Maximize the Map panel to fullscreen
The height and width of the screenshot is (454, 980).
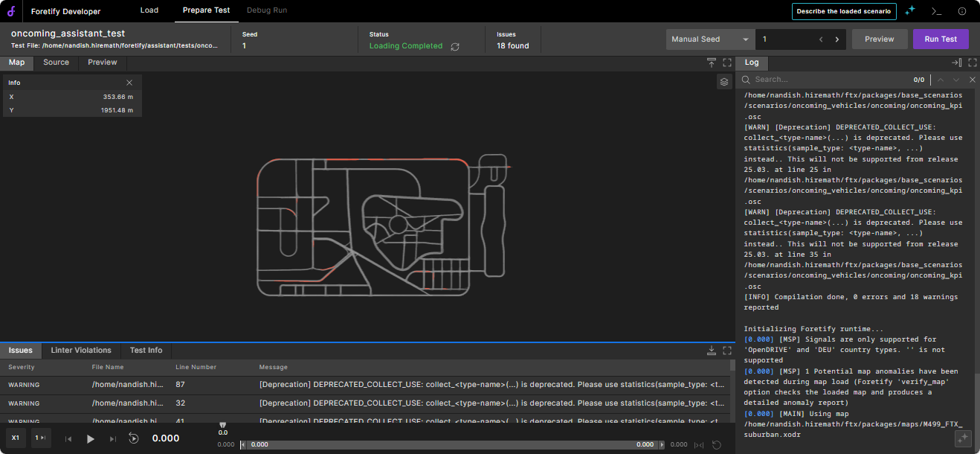727,63
